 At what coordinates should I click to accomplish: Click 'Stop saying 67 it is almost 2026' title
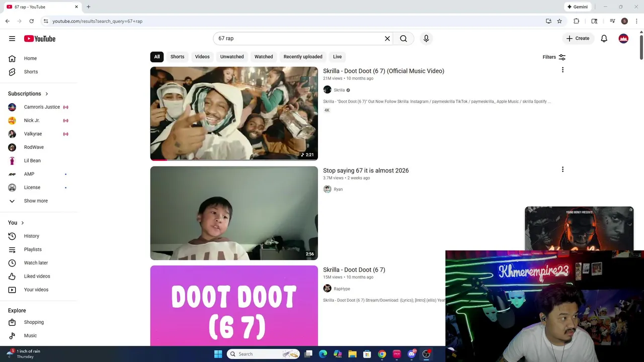(366, 170)
